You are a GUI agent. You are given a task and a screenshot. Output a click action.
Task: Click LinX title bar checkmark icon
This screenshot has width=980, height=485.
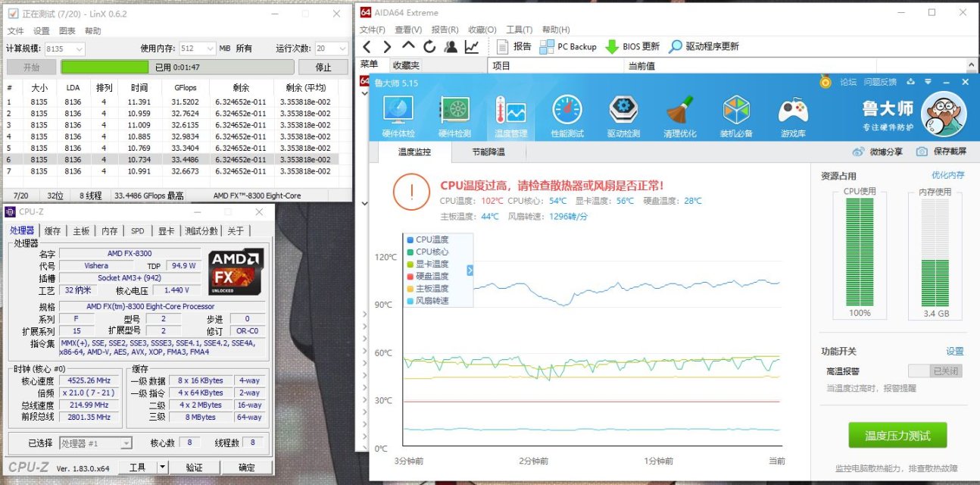tap(12, 14)
